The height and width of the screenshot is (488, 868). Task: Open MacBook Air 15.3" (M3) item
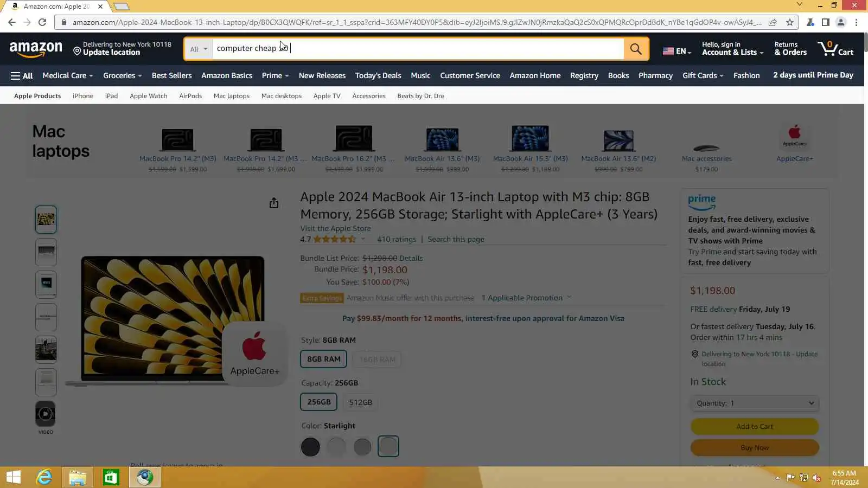point(530,149)
